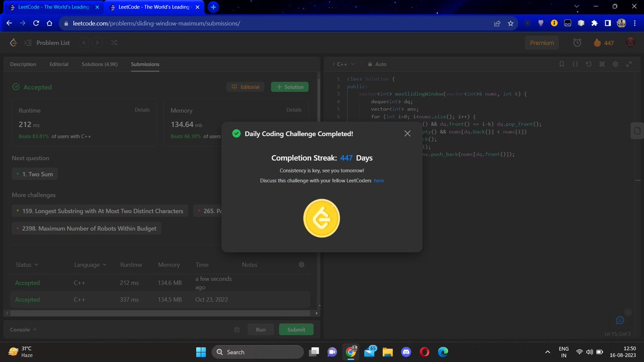644x362 pixels.
Task: Open a new browser tab
Action: click(213, 7)
